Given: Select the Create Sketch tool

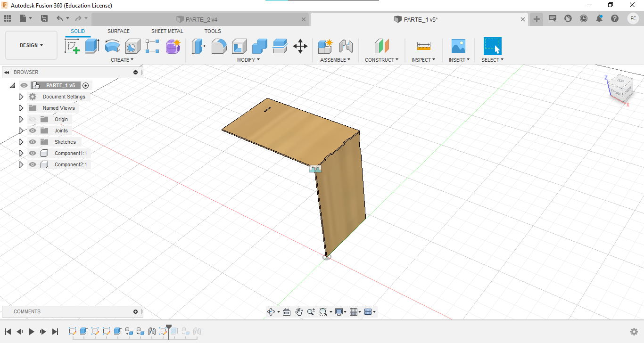Looking at the screenshot, I should pos(72,46).
